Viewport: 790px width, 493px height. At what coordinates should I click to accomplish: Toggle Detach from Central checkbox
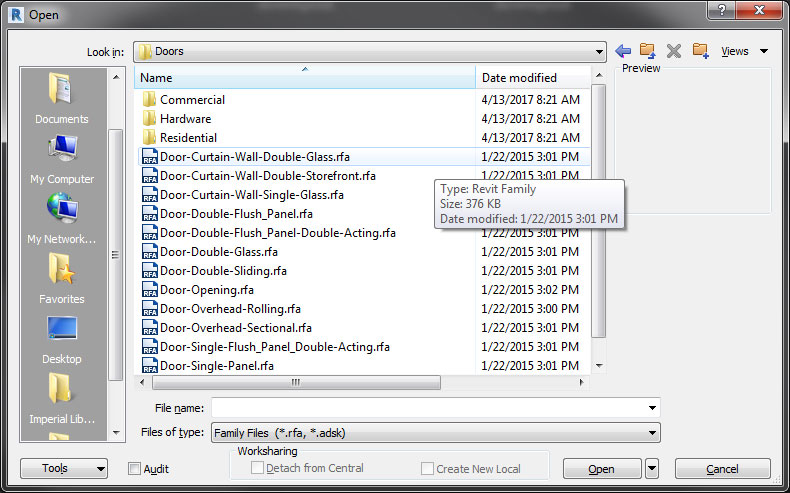tap(257, 468)
